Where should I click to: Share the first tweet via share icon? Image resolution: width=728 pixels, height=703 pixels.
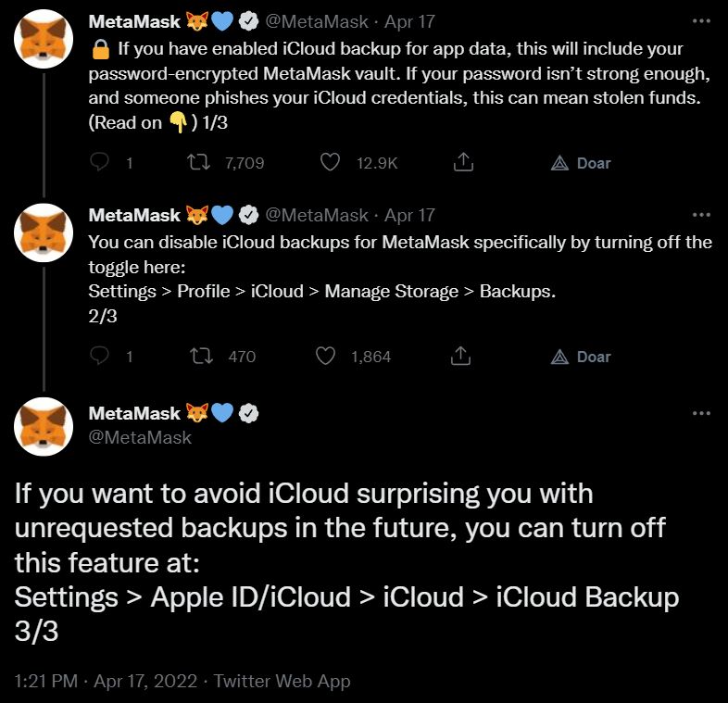pyautogui.click(x=463, y=162)
